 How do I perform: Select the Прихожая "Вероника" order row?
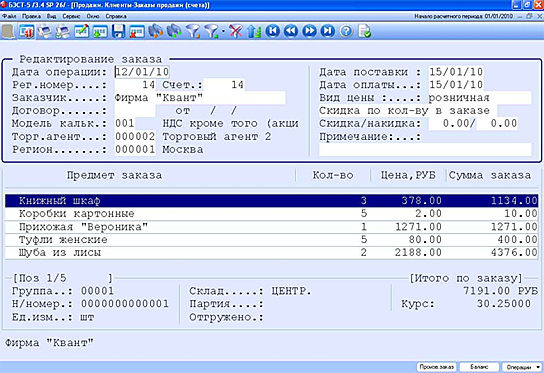point(271,227)
